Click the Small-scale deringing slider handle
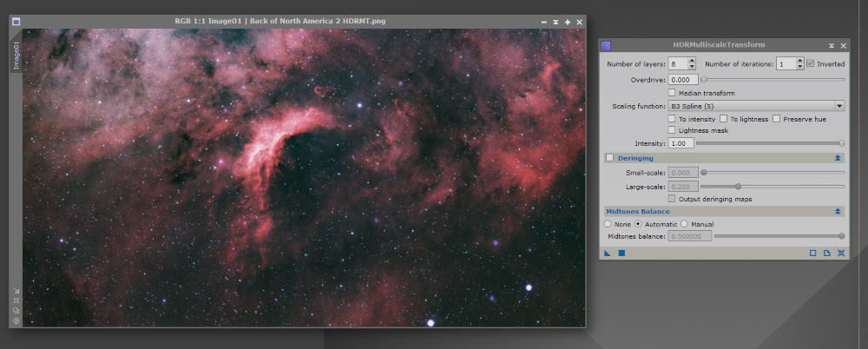 (x=704, y=172)
